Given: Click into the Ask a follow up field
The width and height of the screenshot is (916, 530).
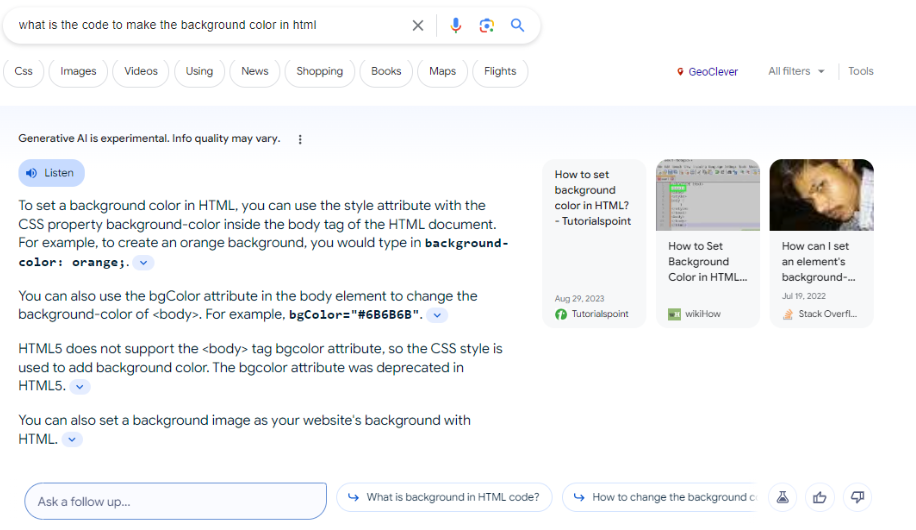Looking at the screenshot, I should (176, 501).
